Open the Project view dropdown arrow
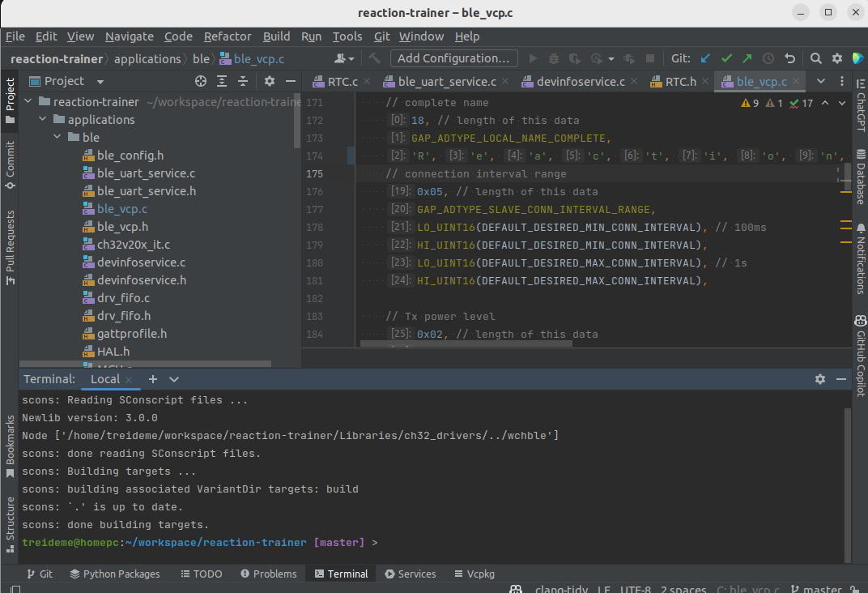 (100, 82)
